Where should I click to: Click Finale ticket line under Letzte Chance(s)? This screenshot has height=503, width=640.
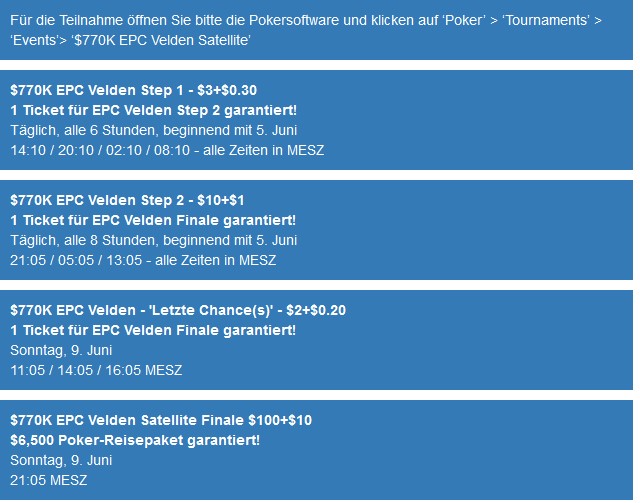pos(153,330)
